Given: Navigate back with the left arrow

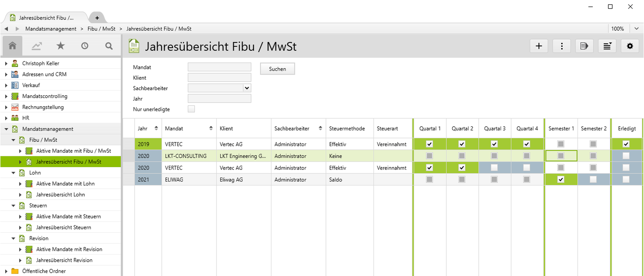Looking at the screenshot, I should (x=6, y=29).
